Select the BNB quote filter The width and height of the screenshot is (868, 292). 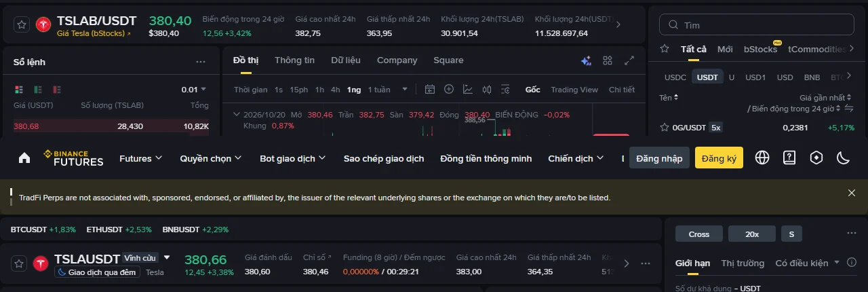(x=812, y=77)
